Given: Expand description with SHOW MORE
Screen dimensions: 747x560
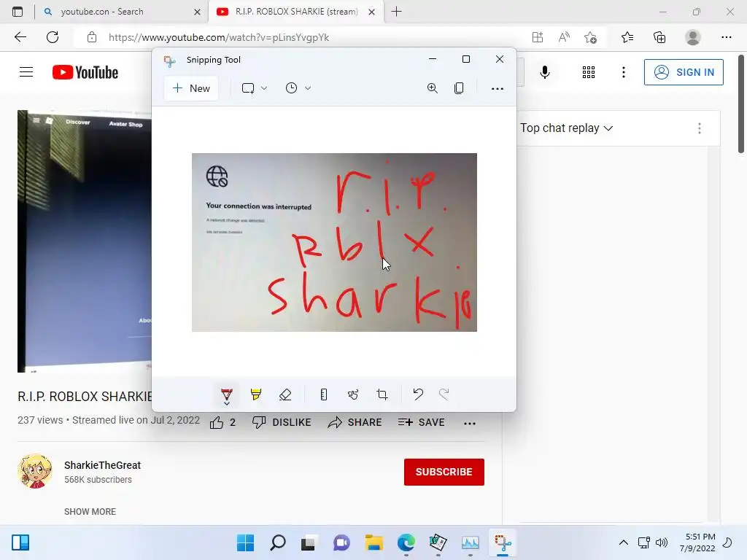Looking at the screenshot, I should pyautogui.click(x=90, y=511).
